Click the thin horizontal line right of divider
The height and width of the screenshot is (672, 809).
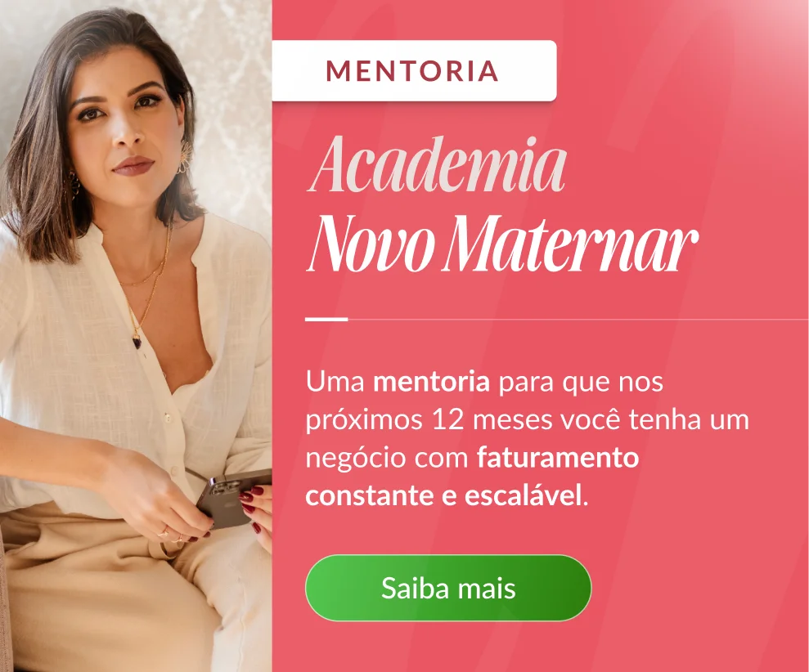[x=578, y=320]
